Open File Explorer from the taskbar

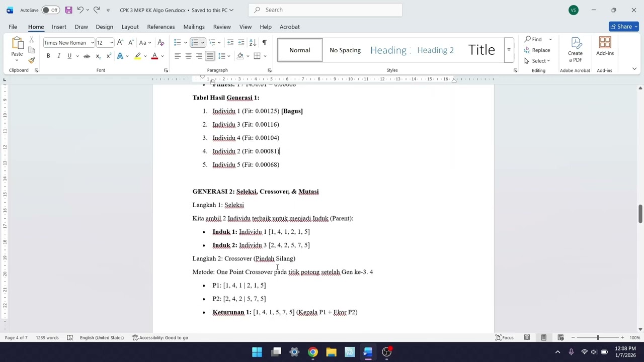pyautogui.click(x=331, y=352)
